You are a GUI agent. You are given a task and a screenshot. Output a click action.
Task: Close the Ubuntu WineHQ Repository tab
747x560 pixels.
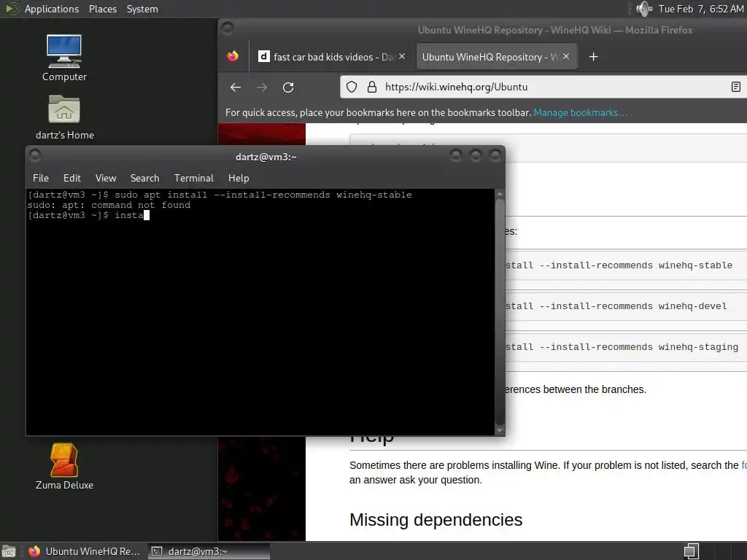tap(566, 56)
